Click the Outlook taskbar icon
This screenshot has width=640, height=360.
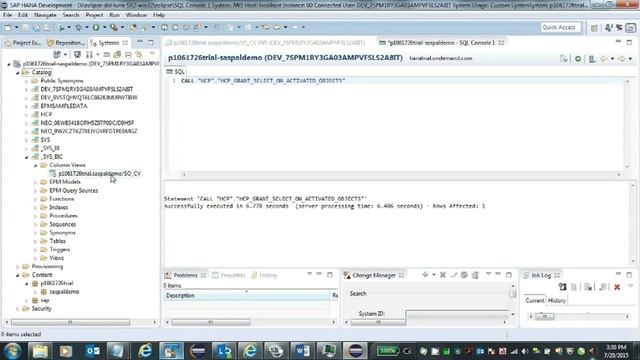click(x=92, y=351)
